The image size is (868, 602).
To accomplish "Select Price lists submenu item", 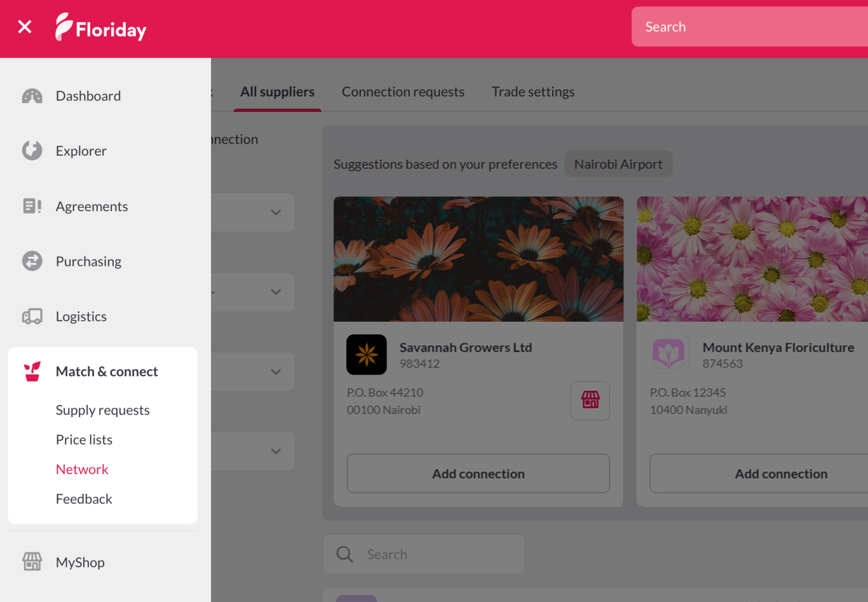I will [x=84, y=440].
